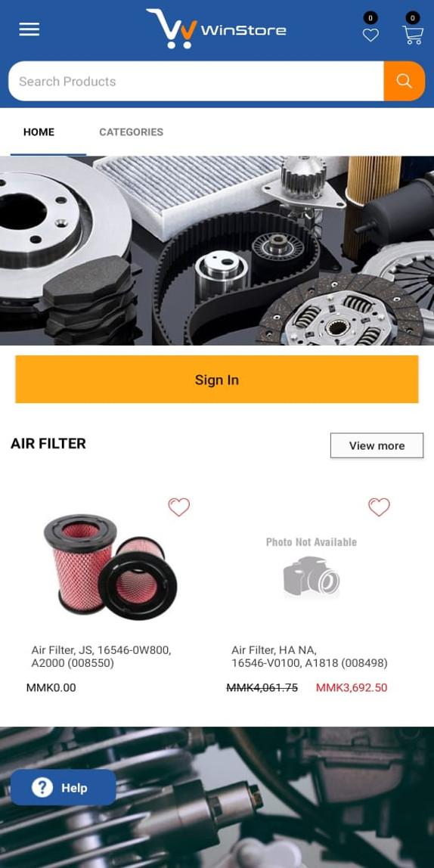The width and height of the screenshot is (434, 868).
Task: Tap the WinStore logo
Action: [x=216, y=29]
